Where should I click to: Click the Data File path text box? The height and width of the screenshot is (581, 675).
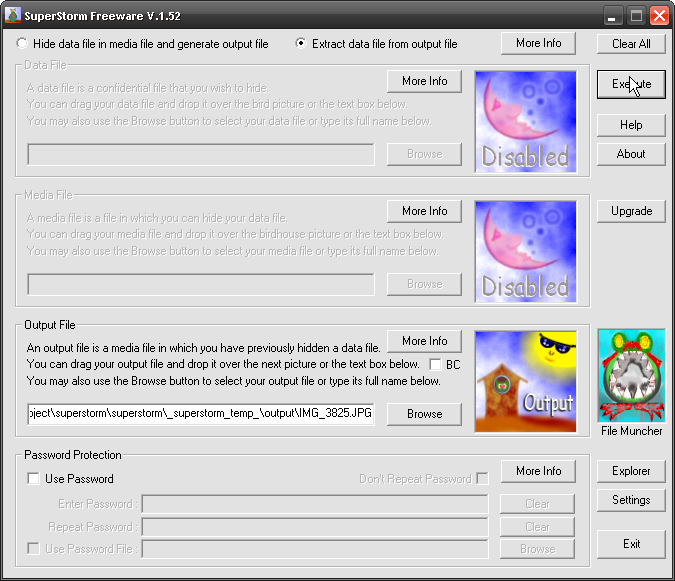[201, 155]
